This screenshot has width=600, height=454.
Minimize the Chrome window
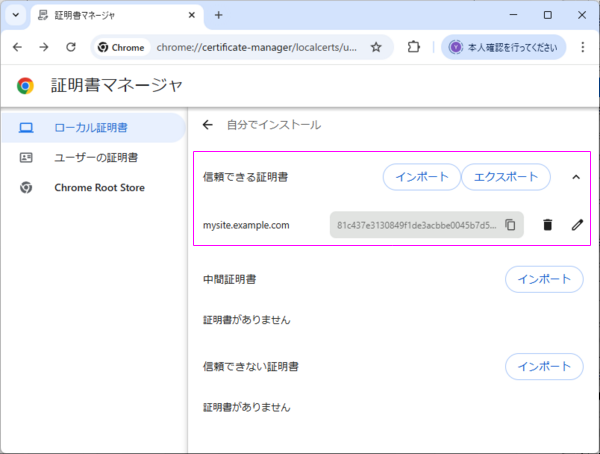(514, 15)
